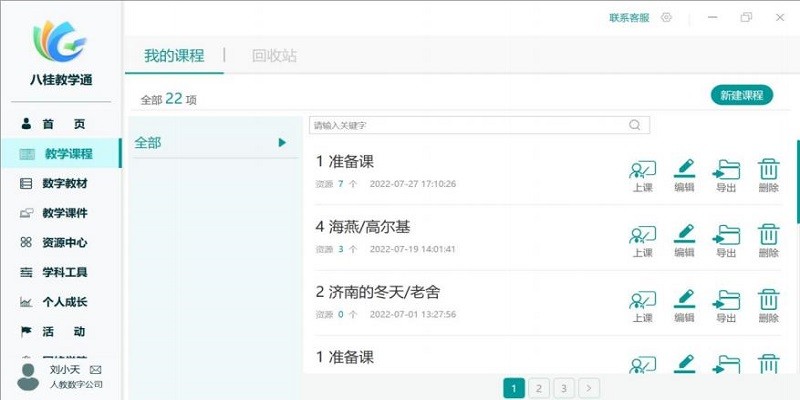Export the 4 海燕/高尔基 course
Viewport: 800px width, 400px height.
[x=726, y=241]
